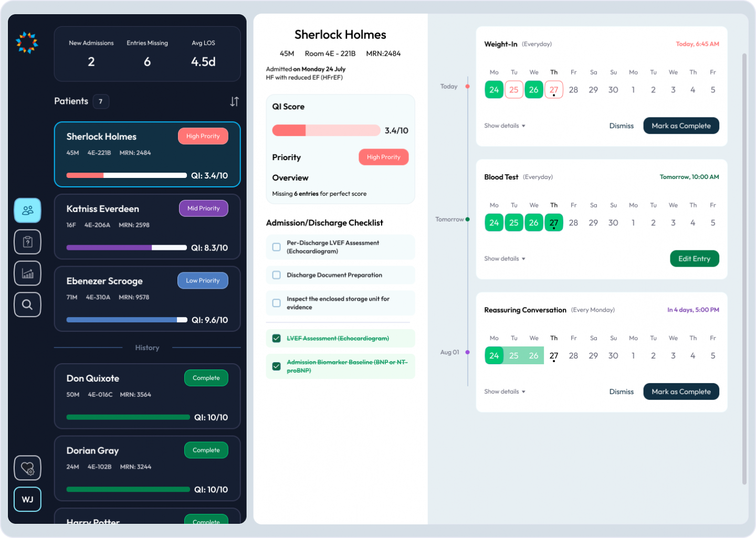Select Sherlock Holmes patient card

pos(147,154)
